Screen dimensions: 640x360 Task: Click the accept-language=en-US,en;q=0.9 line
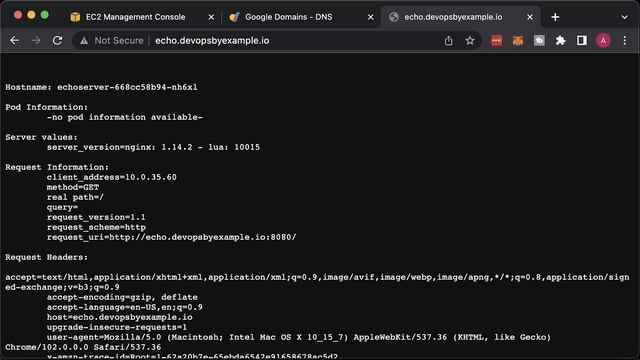click(124, 307)
